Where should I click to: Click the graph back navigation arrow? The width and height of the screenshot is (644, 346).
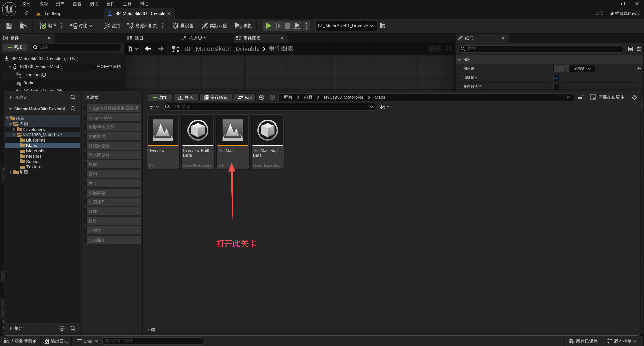tap(148, 49)
